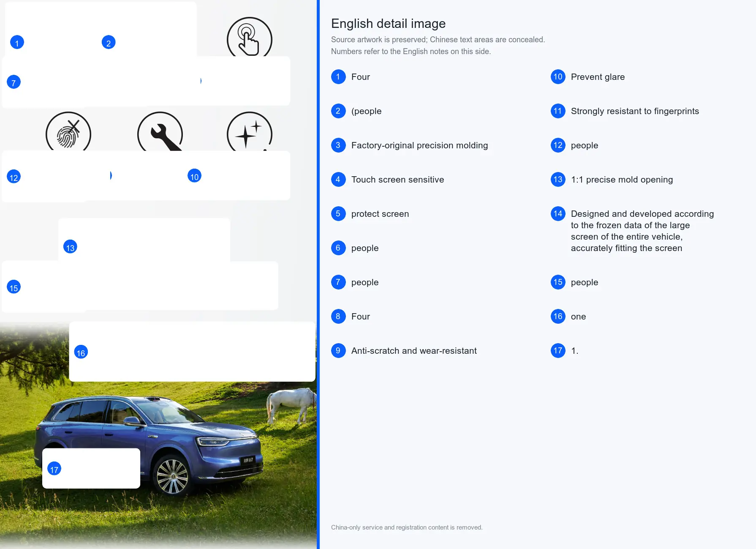Click badge 17 on the box over the car

[54, 469]
